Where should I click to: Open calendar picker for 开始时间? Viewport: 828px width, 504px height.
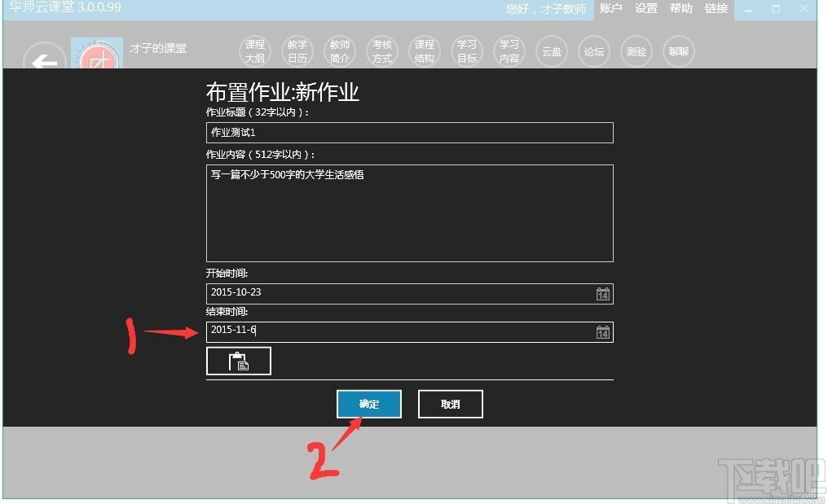pos(602,294)
